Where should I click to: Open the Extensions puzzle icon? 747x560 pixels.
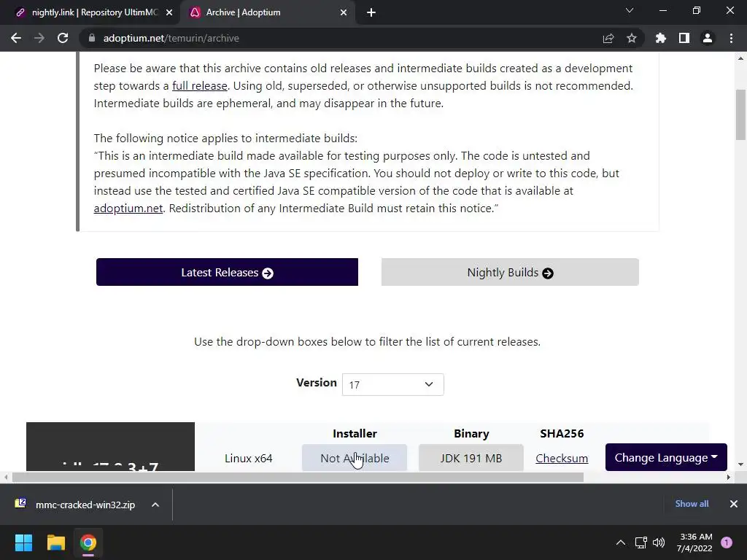coord(661,38)
